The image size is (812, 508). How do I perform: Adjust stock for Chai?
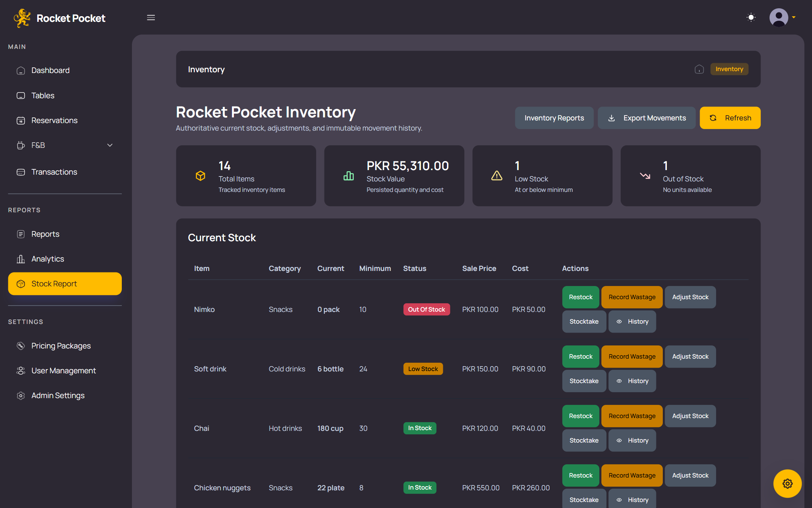click(x=690, y=416)
